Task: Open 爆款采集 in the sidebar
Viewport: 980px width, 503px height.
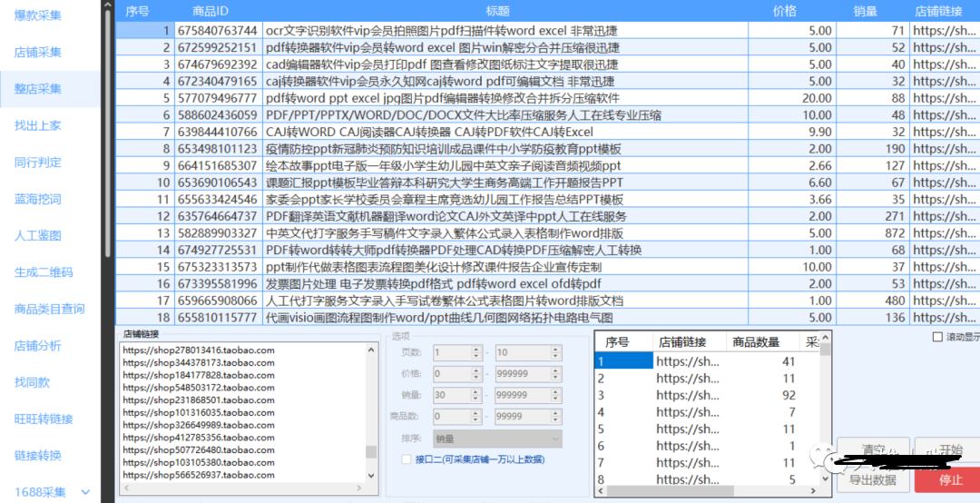Action: pyautogui.click(x=38, y=15)
